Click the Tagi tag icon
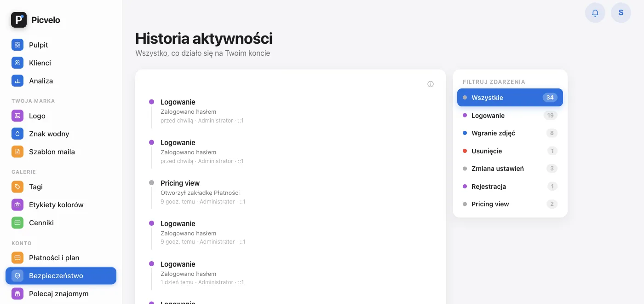Image resolution: width=644 pixels, height=304 pixels. click(17, 187)
